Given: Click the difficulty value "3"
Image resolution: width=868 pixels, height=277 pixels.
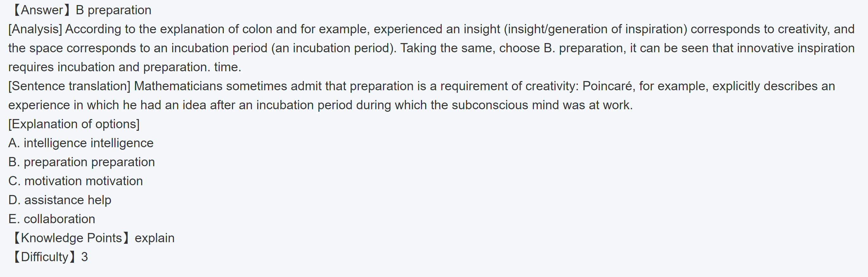Looking at the screenshot, I should [85, 257].
